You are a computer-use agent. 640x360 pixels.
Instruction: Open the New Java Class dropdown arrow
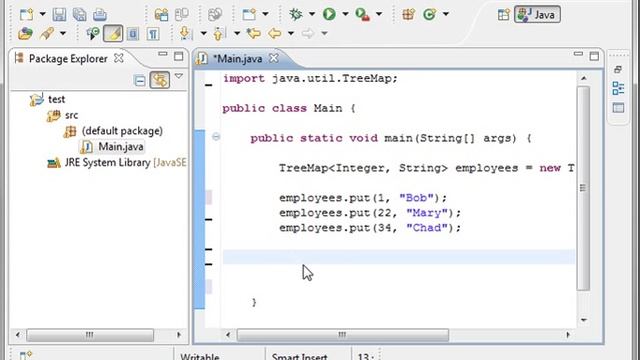(446, 14)
